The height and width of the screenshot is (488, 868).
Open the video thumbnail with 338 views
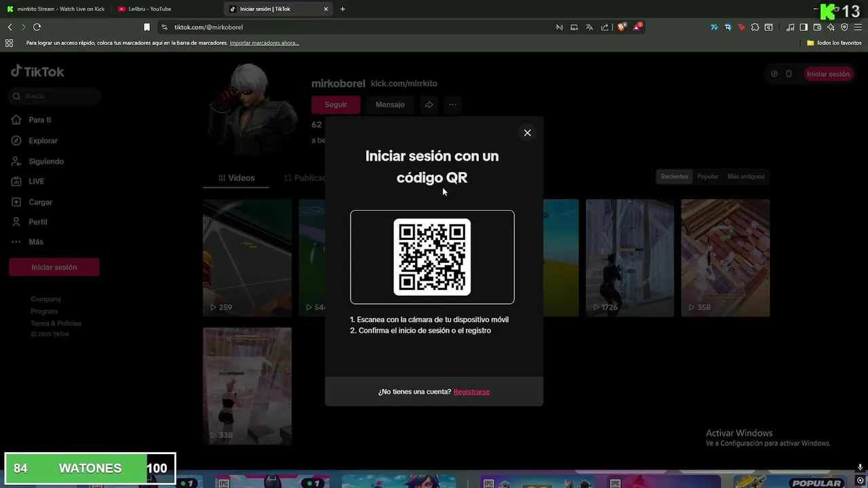tap(247, 386)
